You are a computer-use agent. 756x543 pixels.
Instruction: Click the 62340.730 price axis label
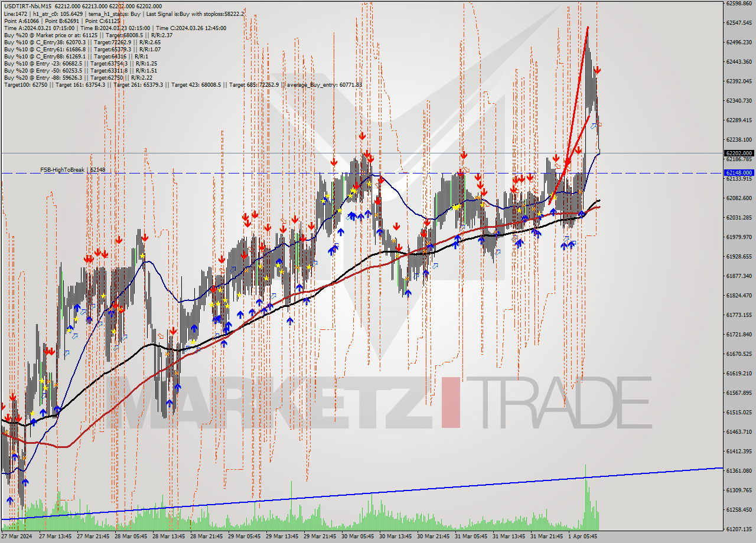click(x=738, y=101)
